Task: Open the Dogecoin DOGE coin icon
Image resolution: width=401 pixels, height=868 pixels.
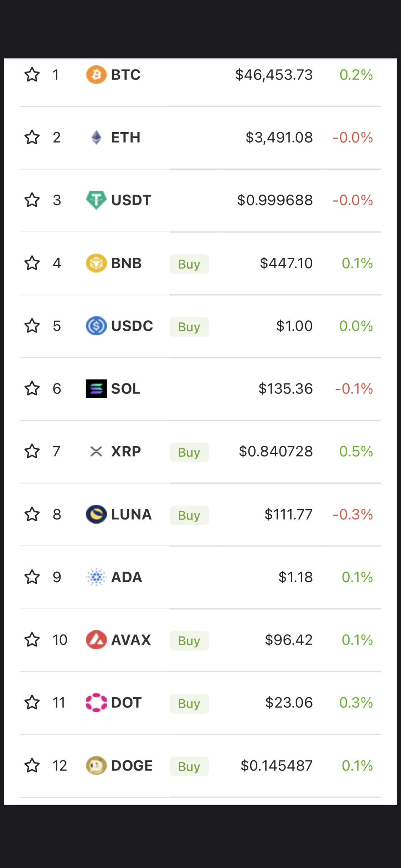Action: [96, 766]
